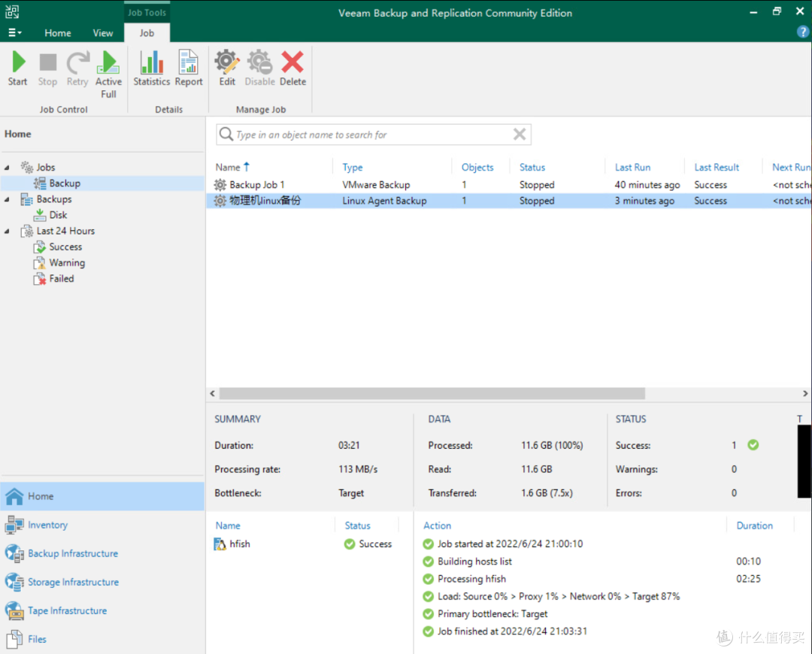
Task: Sort by Last Run column
Action: [632, 167]
